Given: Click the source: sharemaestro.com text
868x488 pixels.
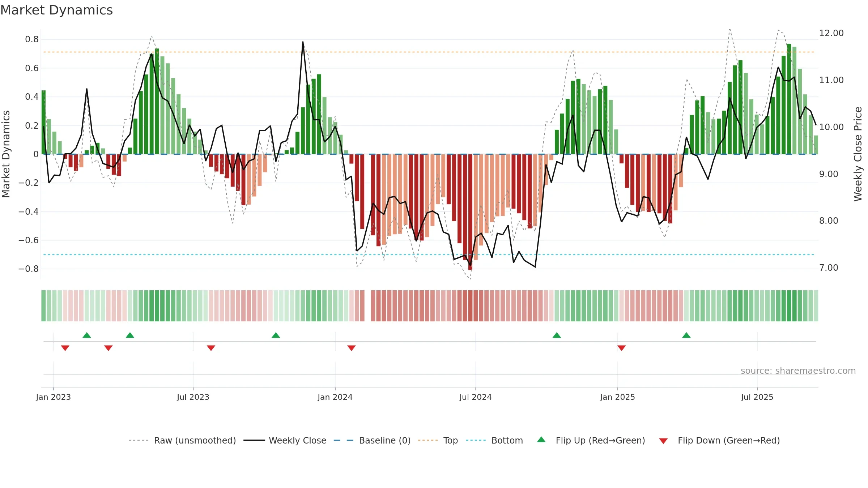Looking at the screenshot, I should 798,371.
